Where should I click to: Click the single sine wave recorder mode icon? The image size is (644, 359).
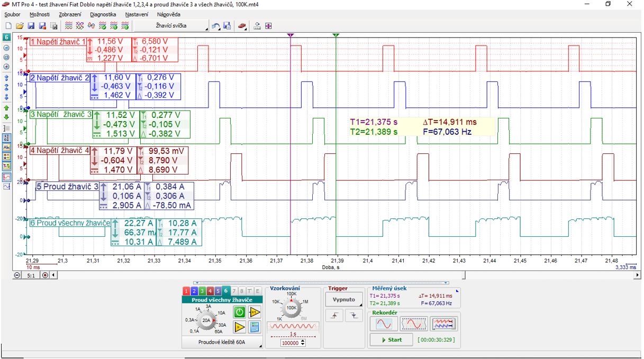[x=384, y=324]
